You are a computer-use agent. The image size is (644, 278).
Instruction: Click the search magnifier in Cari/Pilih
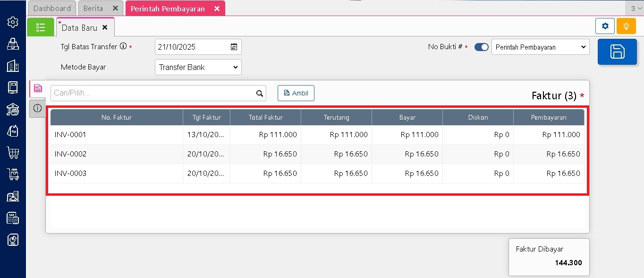click(259, 94)
